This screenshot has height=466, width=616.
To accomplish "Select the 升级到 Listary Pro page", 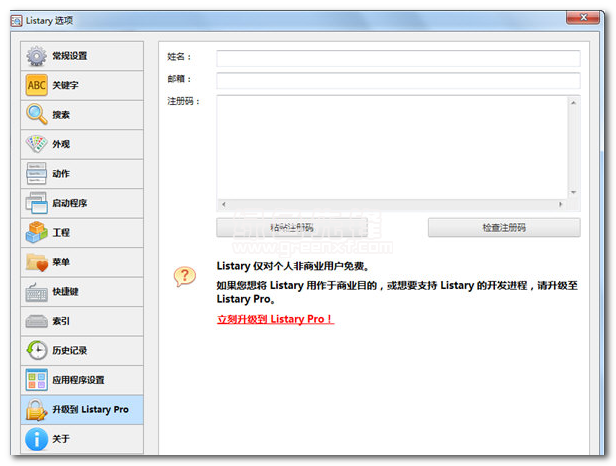I will 82,409.
